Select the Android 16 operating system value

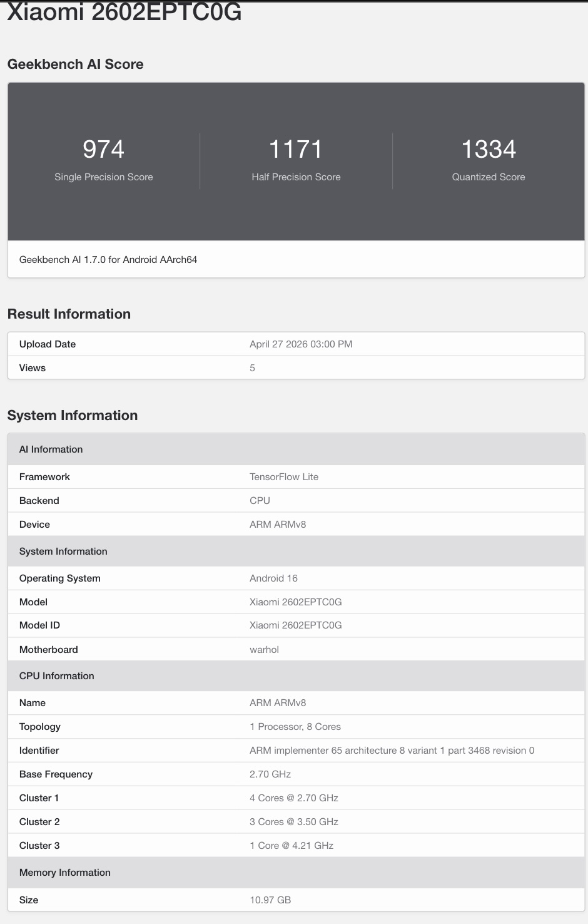click(x=273, y=578)
